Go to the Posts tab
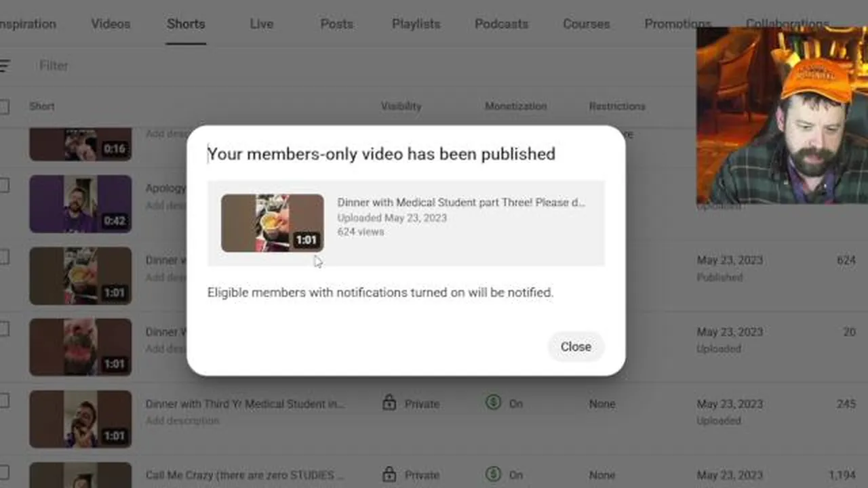This screenshot has width=868, height=488. pos(336,24)
